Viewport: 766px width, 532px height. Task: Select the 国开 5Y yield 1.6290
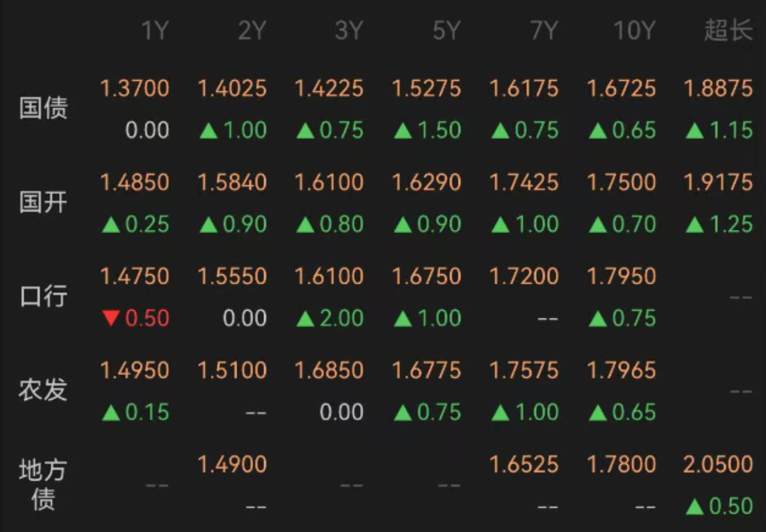[426, 183]
